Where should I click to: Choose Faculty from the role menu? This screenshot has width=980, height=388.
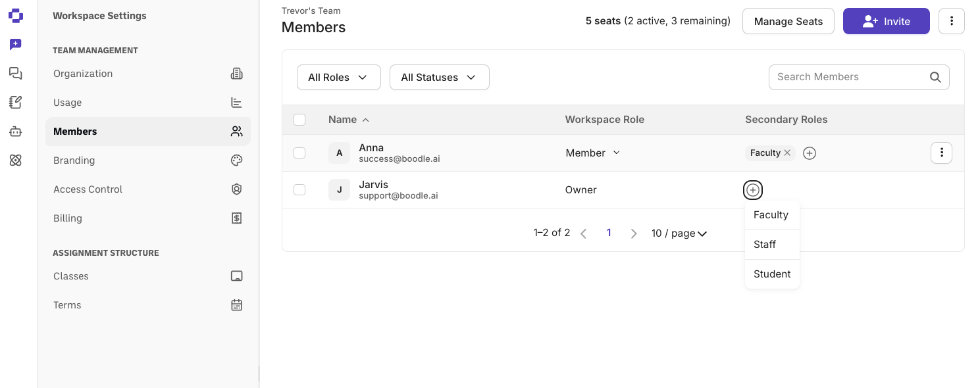(772, 215)
